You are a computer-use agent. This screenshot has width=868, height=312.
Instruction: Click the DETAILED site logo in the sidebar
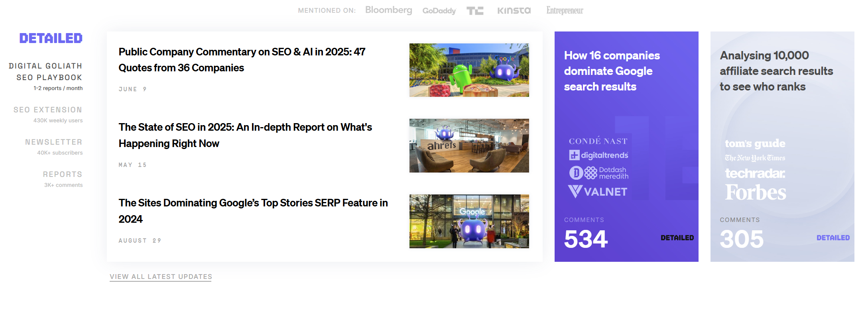51,38
